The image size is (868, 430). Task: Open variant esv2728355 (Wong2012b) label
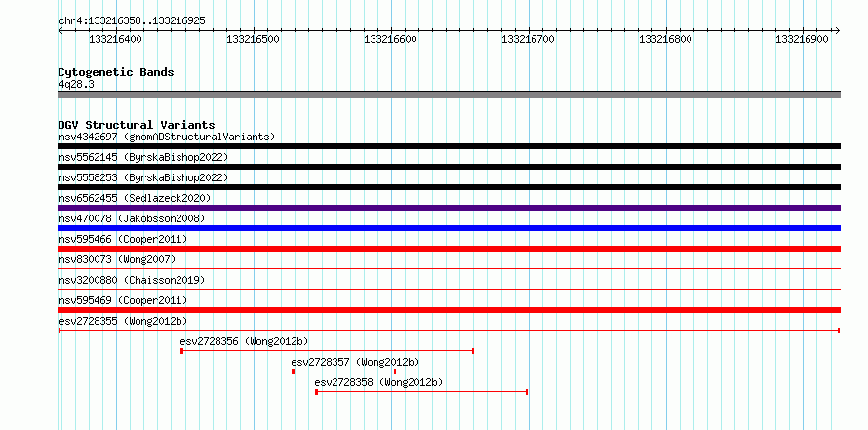coord(123,321)
